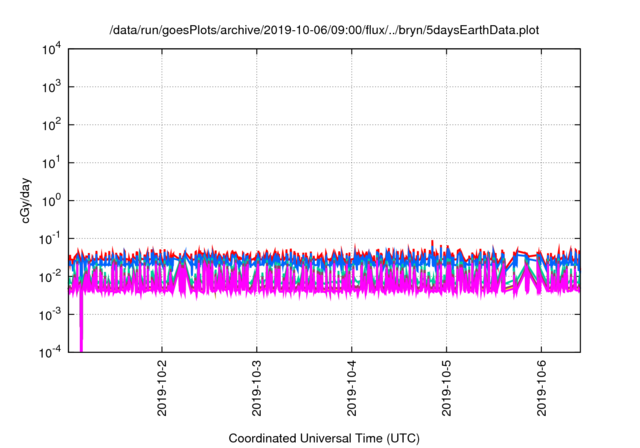Image resolution: width=640 pixels, height=448 pixels.
Task: Click the 10^0 y-axis tick label
Action: (51, 200)
